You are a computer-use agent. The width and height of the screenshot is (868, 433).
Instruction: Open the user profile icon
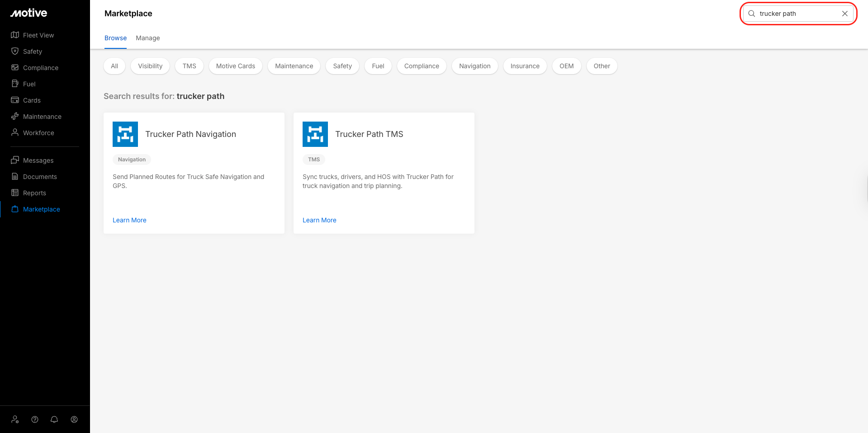[74, 419]
